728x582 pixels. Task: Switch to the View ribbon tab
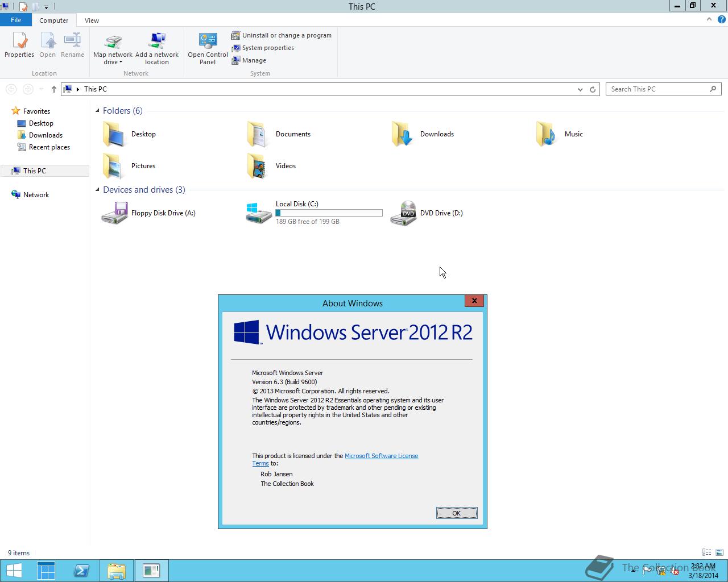click(92, 20)
